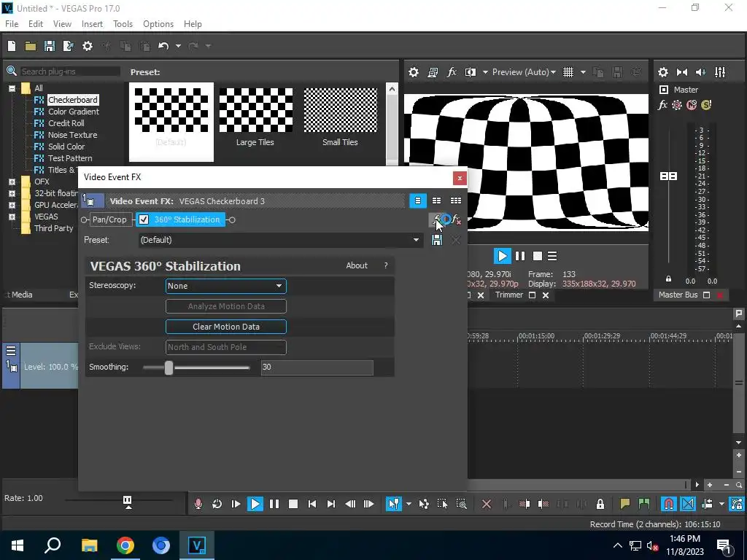747x560 pixels.
Task: Stop playback in the bottom transport bar
Action: (x=293, y=504)
